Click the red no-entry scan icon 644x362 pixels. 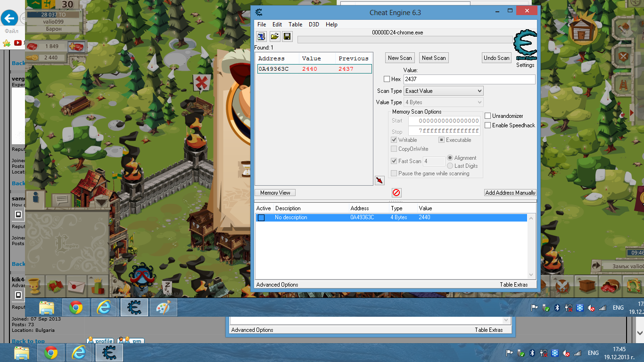396,192
